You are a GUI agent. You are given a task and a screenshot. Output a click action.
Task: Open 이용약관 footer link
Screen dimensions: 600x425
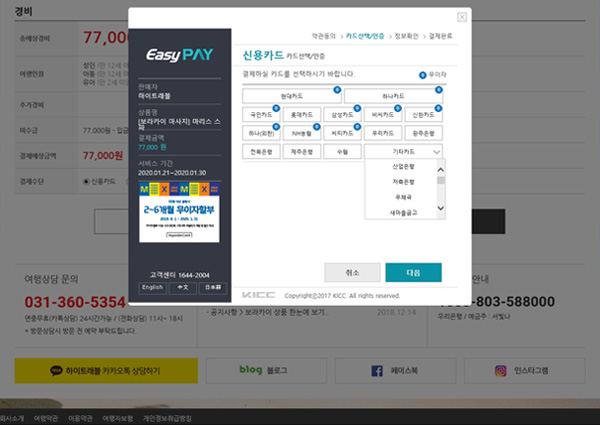coord(80,418)
